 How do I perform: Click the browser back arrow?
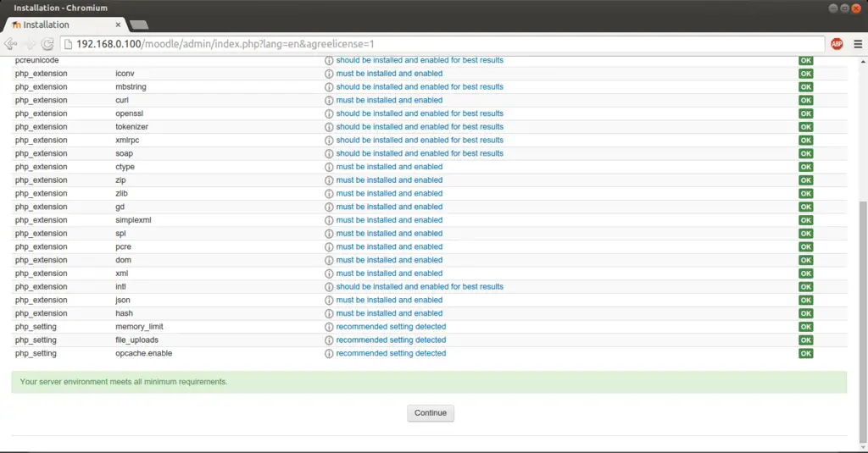[x=10, y=44]
